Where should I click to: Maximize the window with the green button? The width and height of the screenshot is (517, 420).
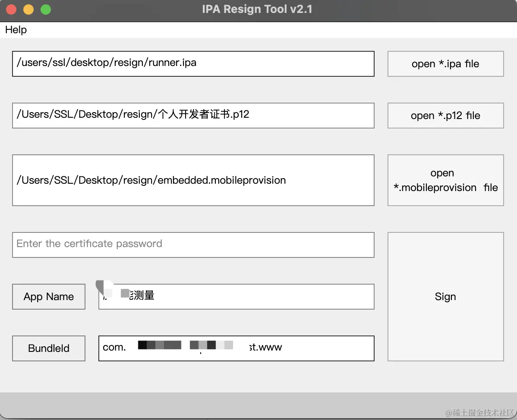(46, 9)
